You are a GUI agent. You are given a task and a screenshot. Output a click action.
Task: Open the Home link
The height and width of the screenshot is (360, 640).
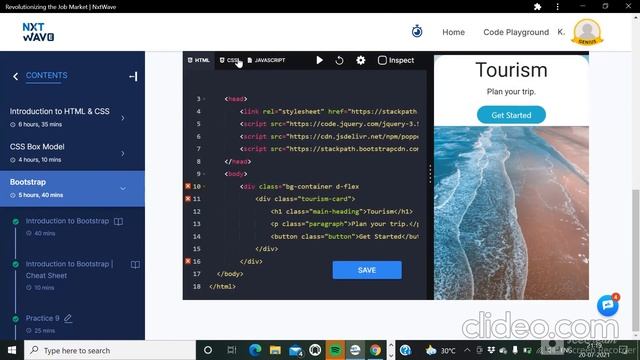point(453,32)
